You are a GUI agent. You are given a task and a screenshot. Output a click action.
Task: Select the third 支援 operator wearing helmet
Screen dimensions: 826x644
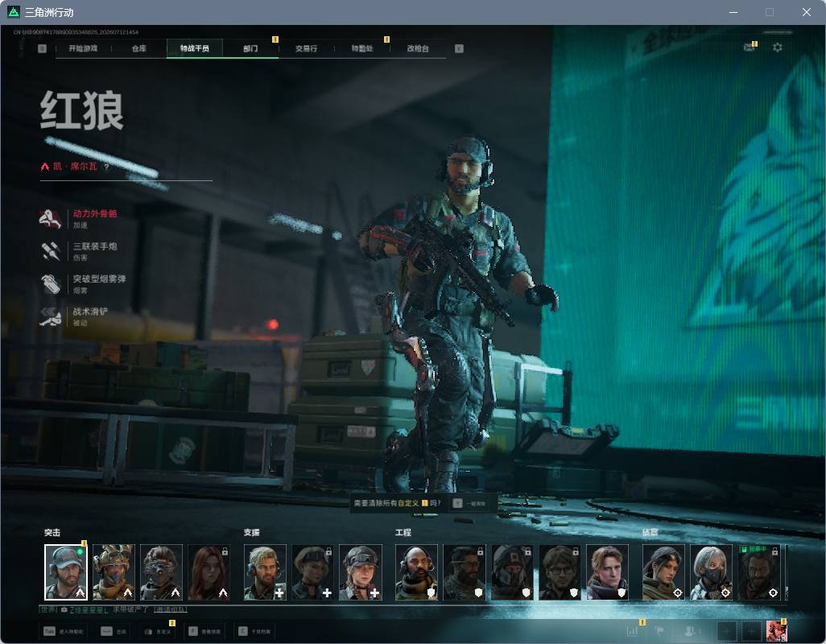361,572
